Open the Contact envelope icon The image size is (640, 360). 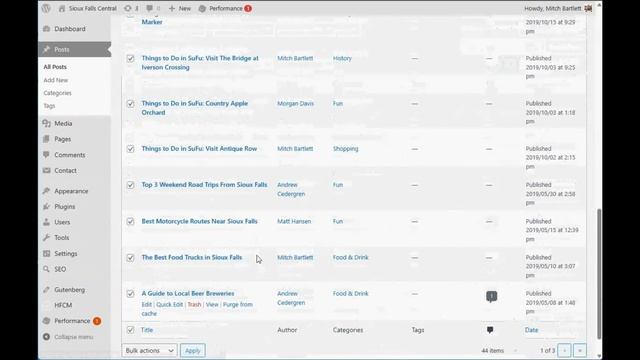tap(47, 171)
